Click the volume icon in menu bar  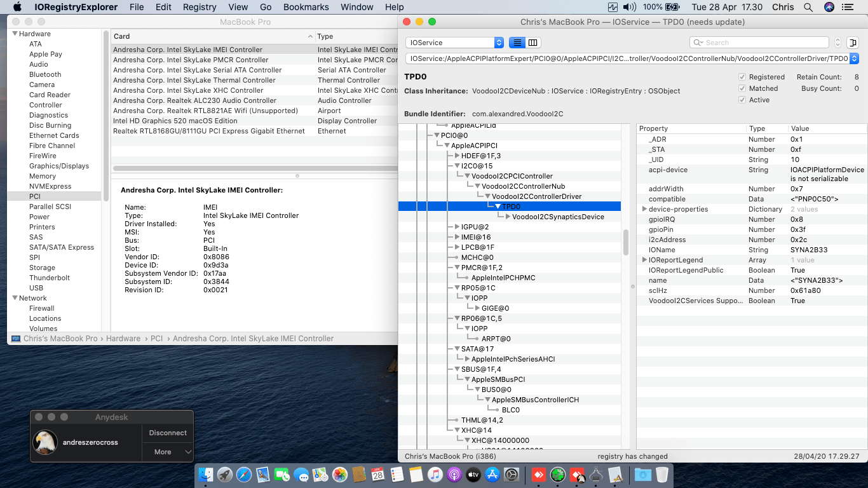(630, 7)
